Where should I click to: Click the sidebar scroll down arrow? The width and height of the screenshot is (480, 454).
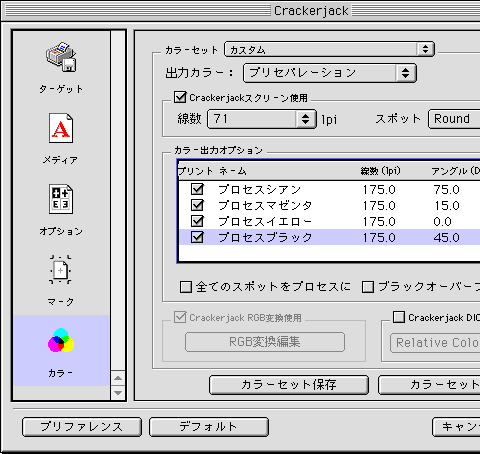pyautogui.click(x=118, y=393)
